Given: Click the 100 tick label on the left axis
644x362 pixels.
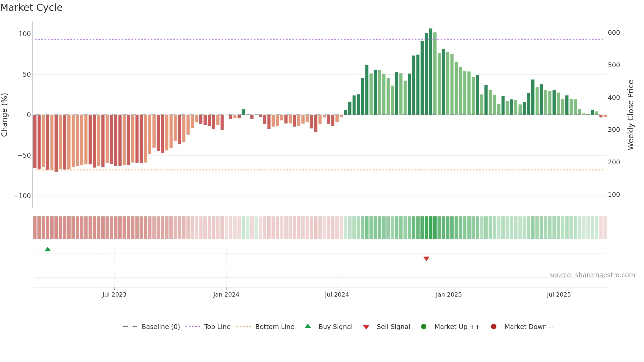Looking at the screenshot, I should coord(25,34).
